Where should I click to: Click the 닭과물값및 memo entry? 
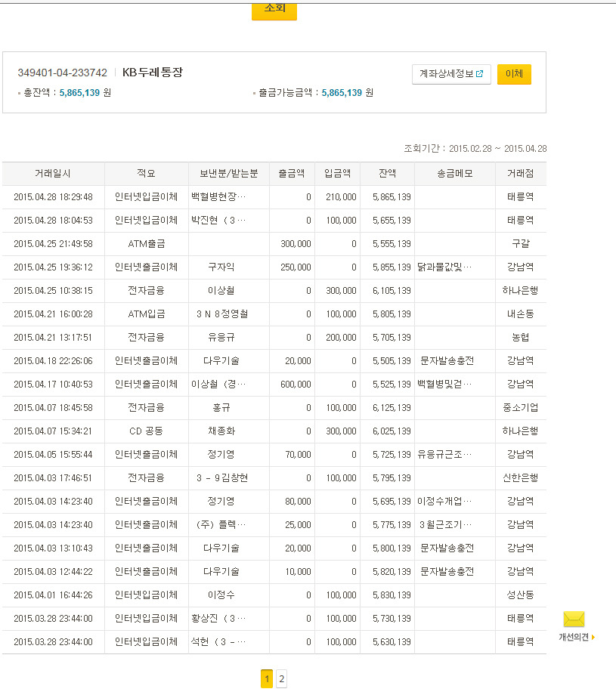click(x=444, y=267)
